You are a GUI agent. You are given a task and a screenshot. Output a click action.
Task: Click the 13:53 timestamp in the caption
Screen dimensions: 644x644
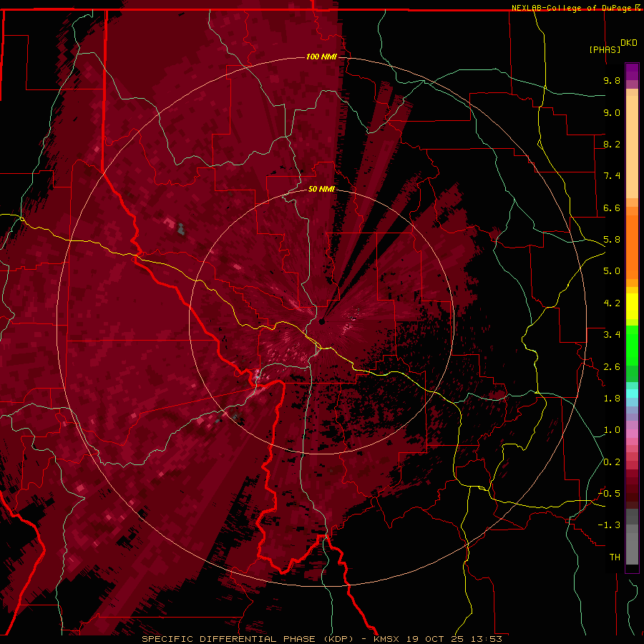pos(487,639)
